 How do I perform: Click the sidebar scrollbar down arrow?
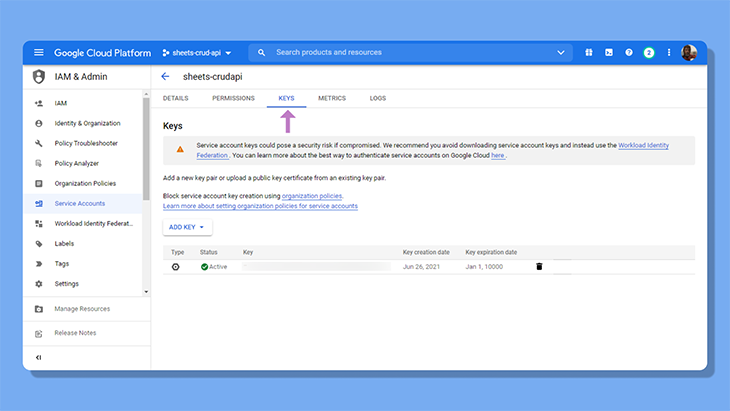[146, 292]
